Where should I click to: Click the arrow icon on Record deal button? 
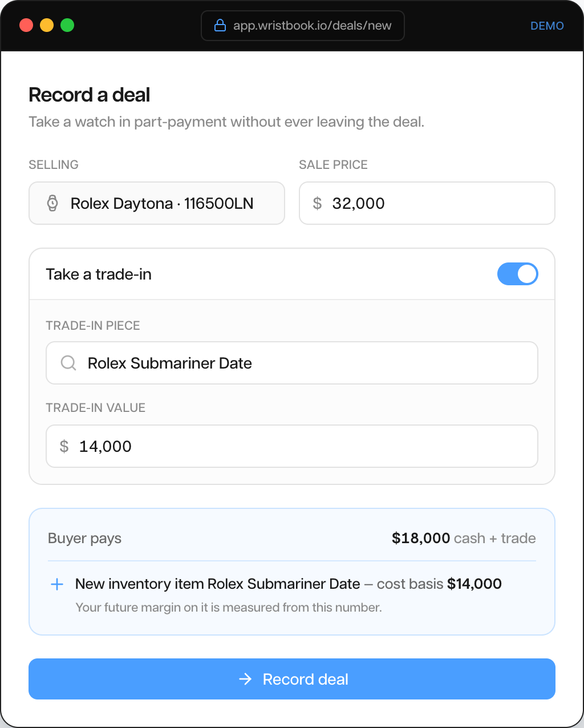click(x=245, y=679)
